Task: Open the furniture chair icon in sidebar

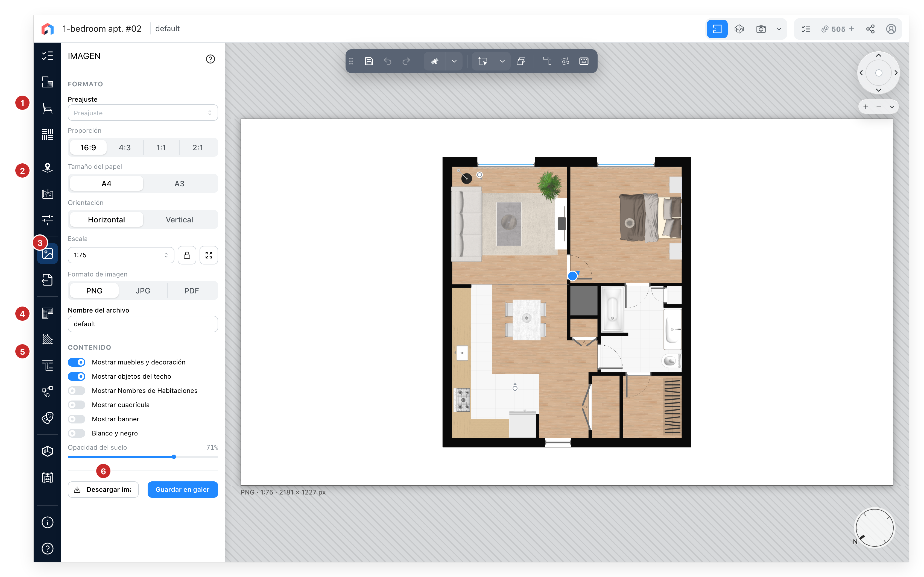Action: 47,108
